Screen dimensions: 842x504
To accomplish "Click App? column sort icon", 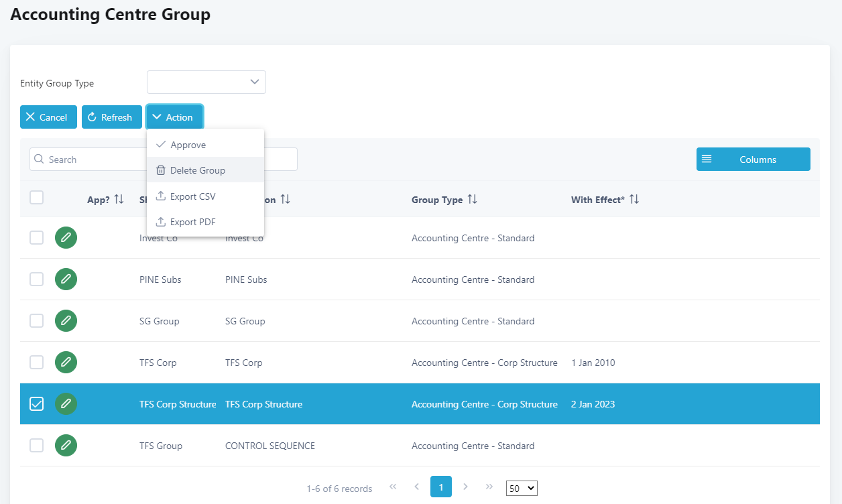I will [119, 200].
